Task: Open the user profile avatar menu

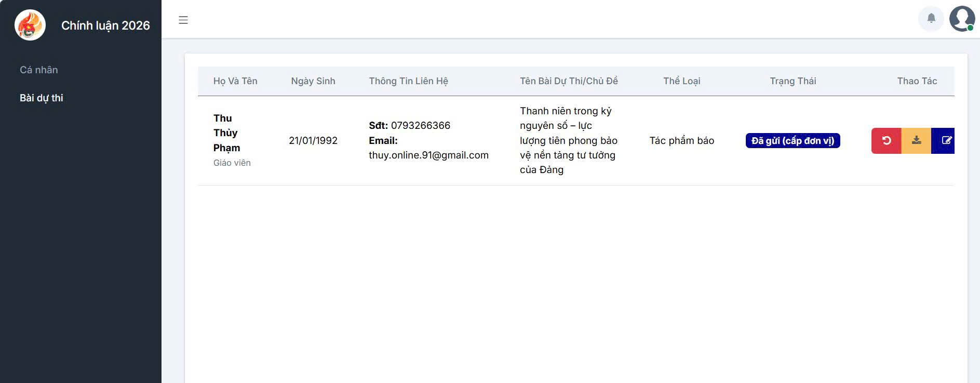Action: (962, 19)
